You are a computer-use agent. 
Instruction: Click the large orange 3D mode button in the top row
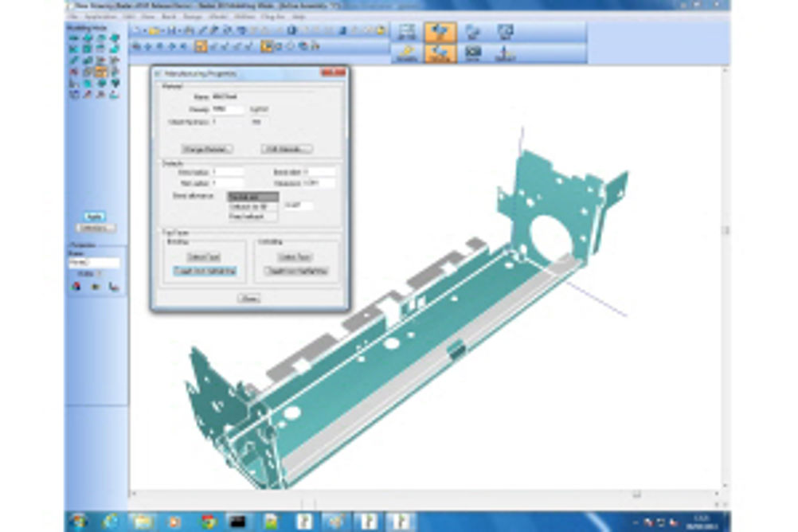coord(440,32)
